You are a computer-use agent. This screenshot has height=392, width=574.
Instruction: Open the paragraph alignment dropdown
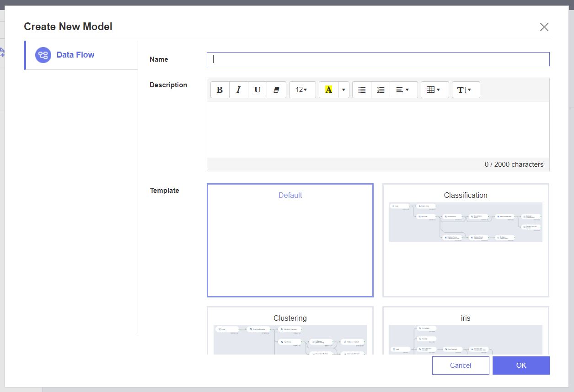pyautogui.click(x=404, y=90)
